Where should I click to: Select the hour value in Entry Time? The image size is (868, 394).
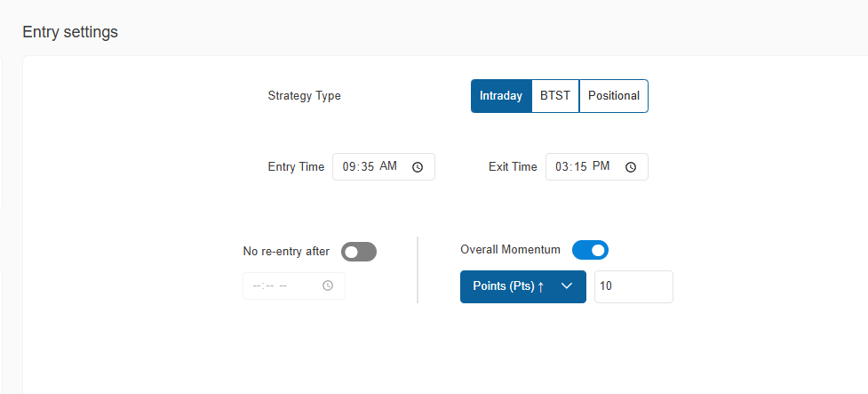pos(349,167)
